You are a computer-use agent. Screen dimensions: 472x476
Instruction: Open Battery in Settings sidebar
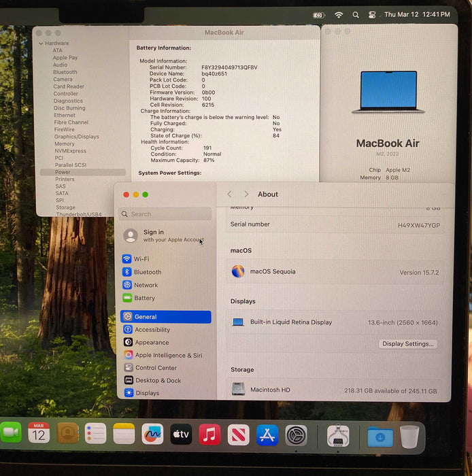click(x=166, y=298)
